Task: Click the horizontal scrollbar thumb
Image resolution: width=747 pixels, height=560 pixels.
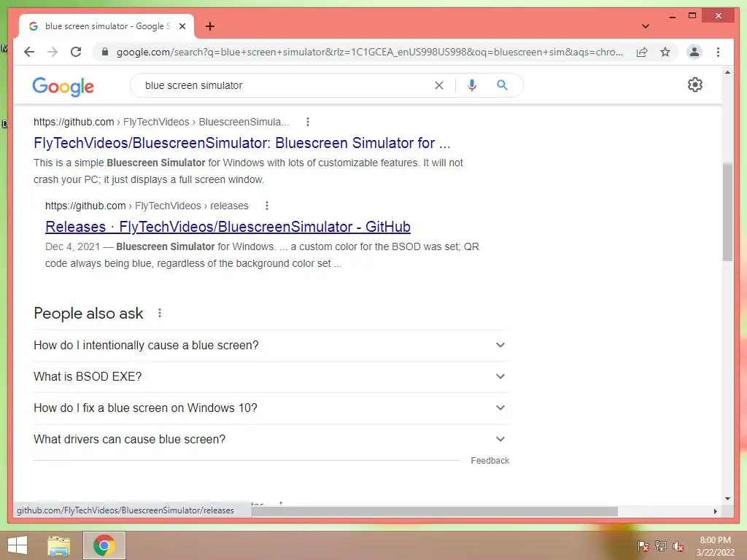Action: click(x=435, y=511)
